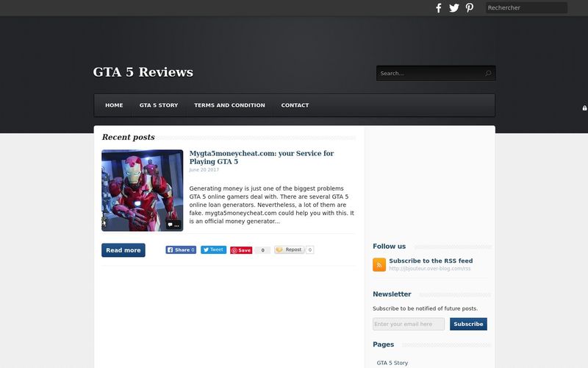This screenshot has height=368, width=588.
Task: Open the HOME menu item
Action: [x=114, y=105]
